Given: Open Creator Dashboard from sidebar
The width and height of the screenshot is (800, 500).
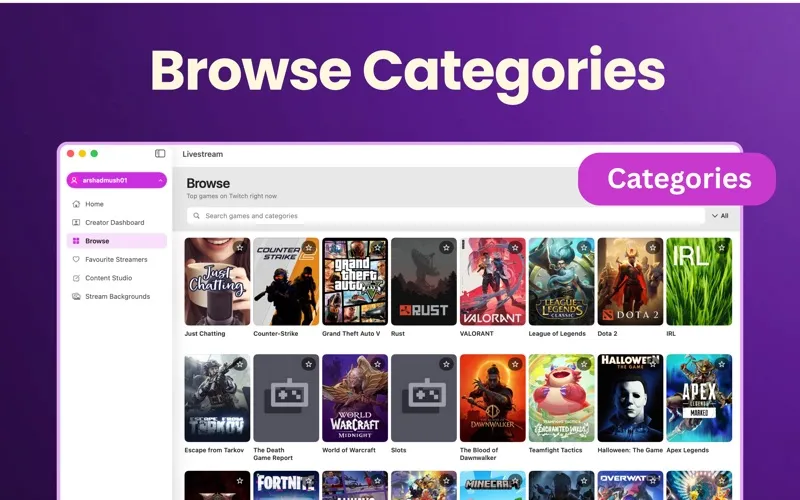Looking at the screenshot, I should 116,222.
